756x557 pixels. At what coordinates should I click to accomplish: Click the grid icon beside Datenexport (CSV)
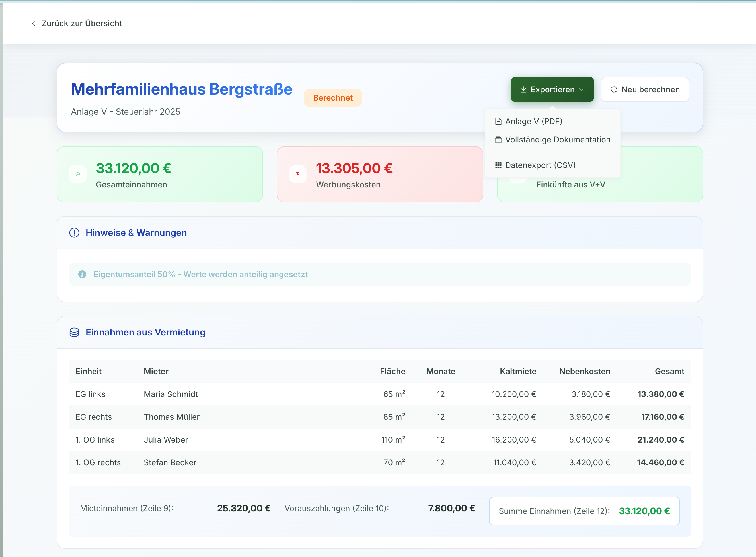(x=498, y=165)
